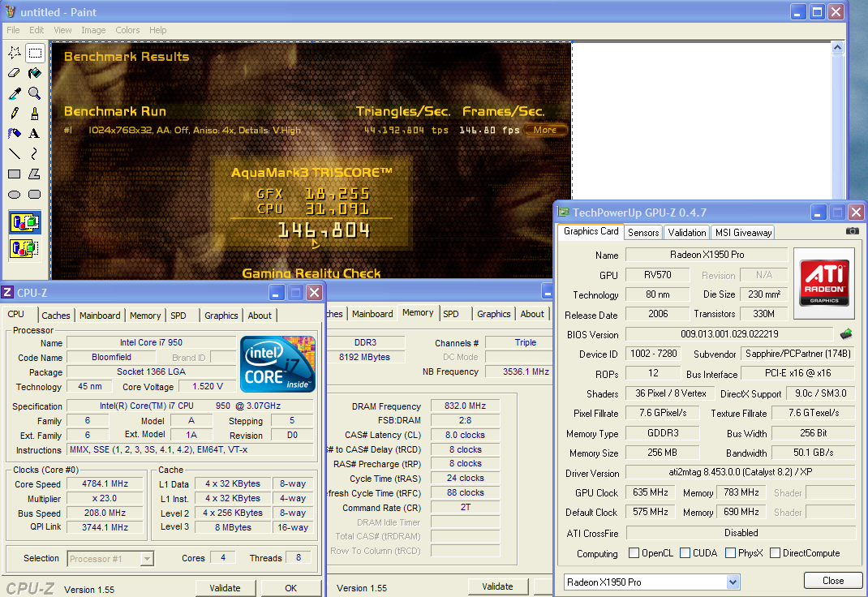Choose the Fill With Color bucket tool

pyautogui.click(x=35, y=73)
